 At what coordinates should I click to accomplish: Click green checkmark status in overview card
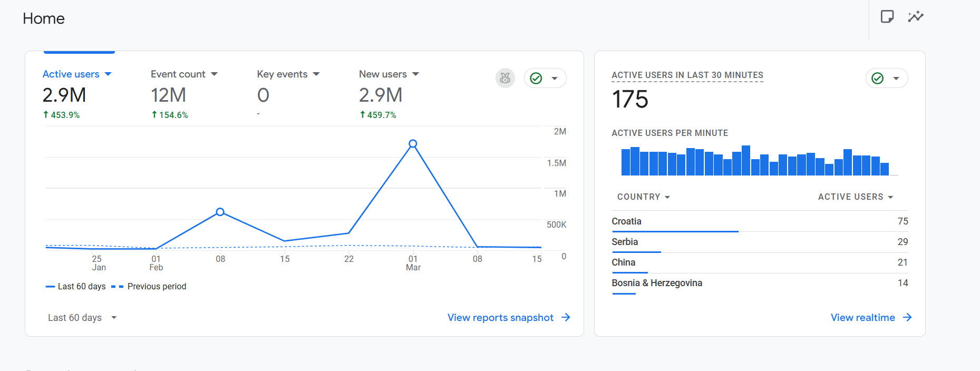[536, 78]
